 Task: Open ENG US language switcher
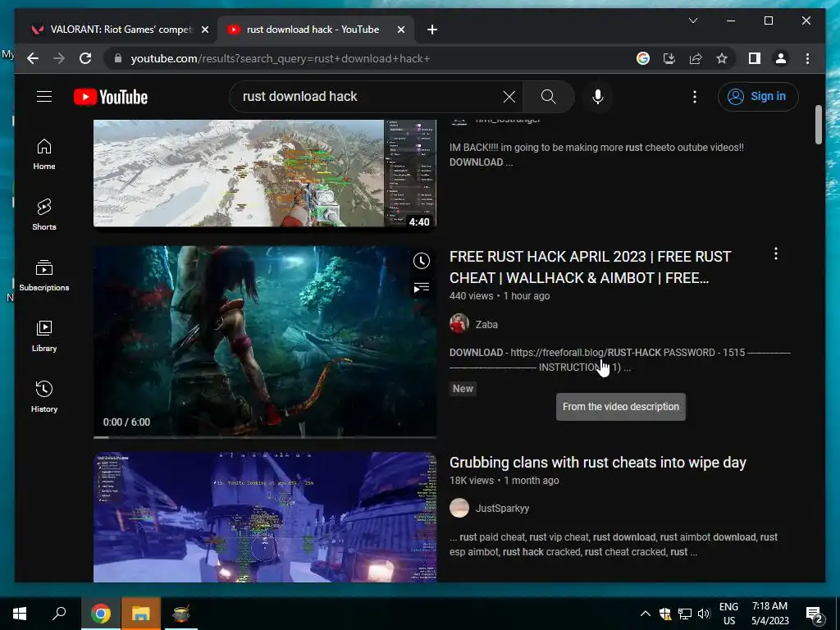pos(728,614)
